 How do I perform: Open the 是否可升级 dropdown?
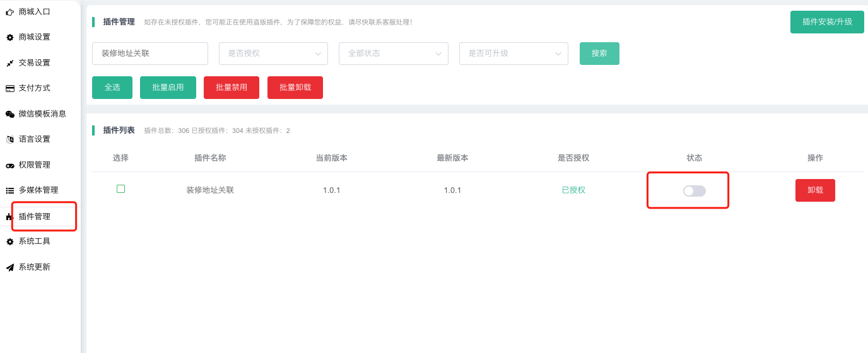pyautogui.click(x=513, y=54)
